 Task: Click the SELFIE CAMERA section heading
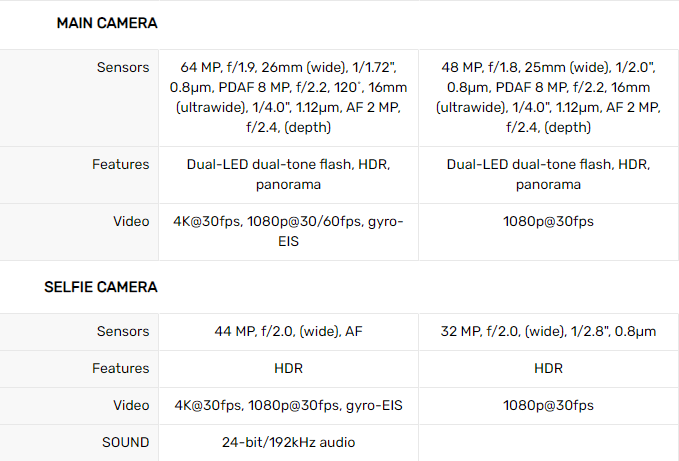click(100, 287)
